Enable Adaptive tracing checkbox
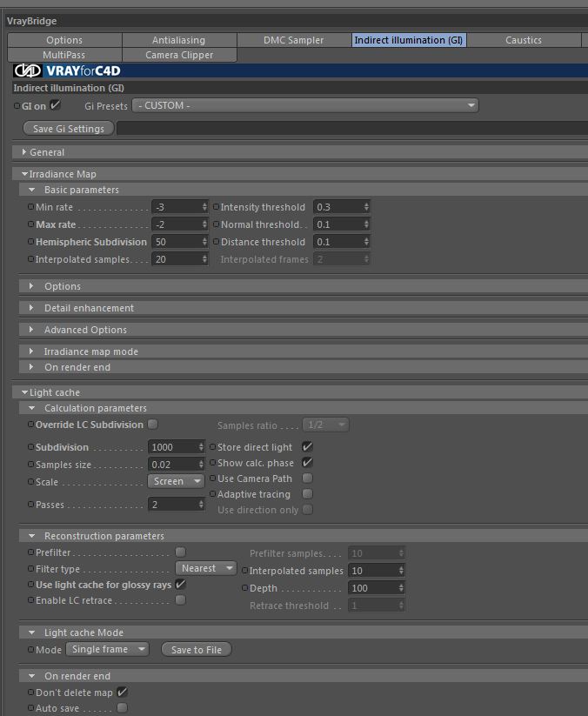 [x=308, y=493]
